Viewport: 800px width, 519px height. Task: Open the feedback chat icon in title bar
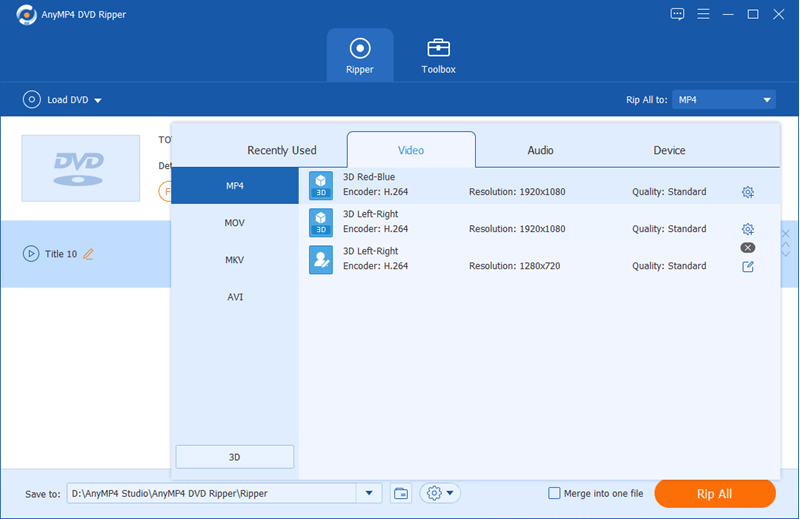click(x=677, y=14)
